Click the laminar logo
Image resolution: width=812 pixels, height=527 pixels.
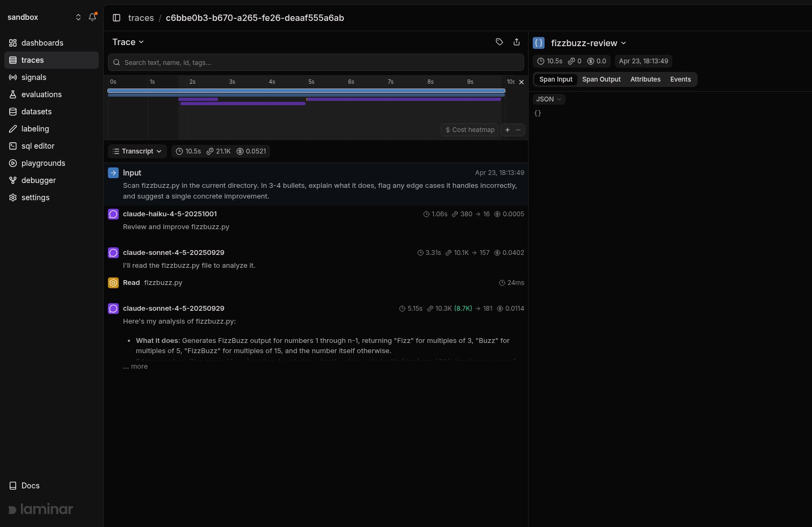pos(41,509)
